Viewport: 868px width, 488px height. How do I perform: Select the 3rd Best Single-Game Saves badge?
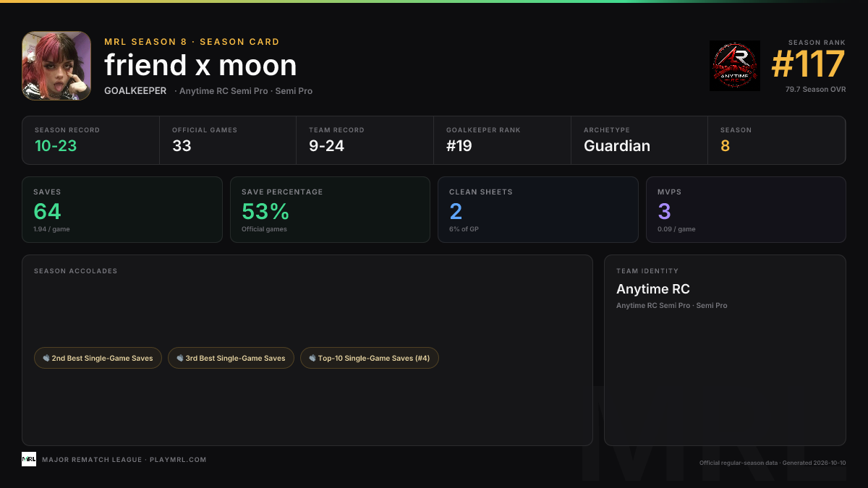231,358
